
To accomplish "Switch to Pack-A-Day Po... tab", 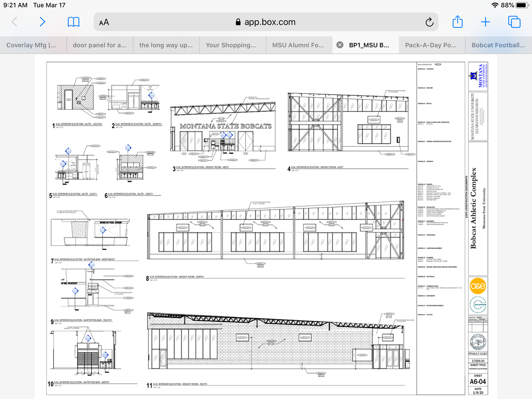I will pyautogui.click(x=431, y=45).
